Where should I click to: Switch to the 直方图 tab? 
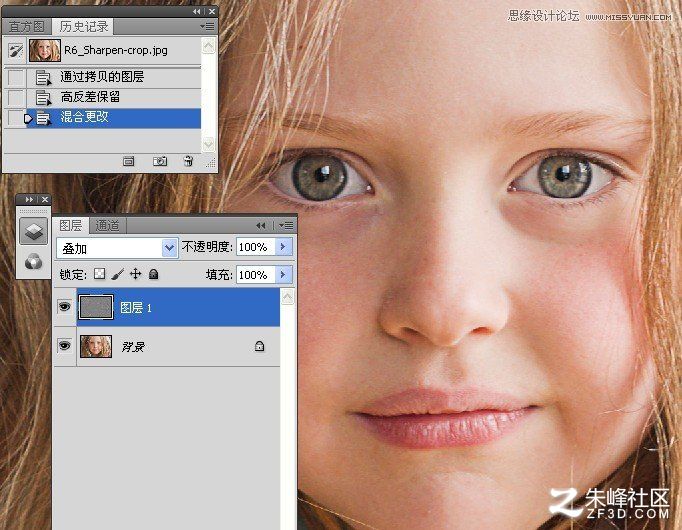click(27, 27)
